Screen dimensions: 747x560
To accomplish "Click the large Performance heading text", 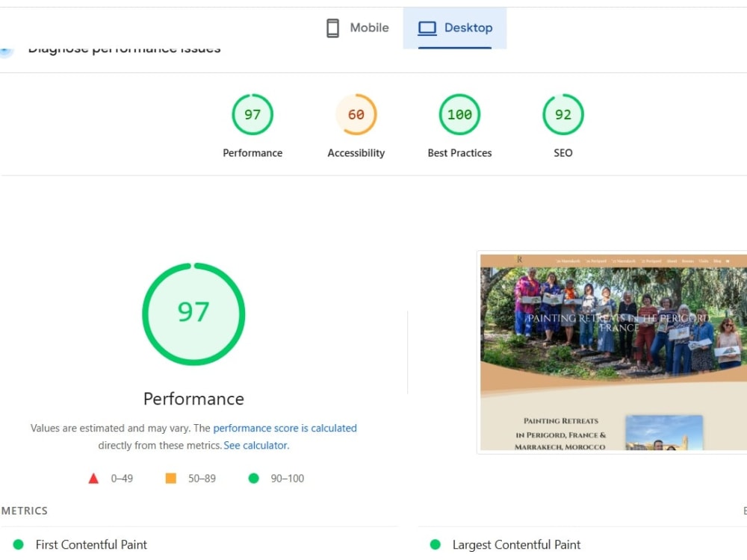I will point(193,399).
